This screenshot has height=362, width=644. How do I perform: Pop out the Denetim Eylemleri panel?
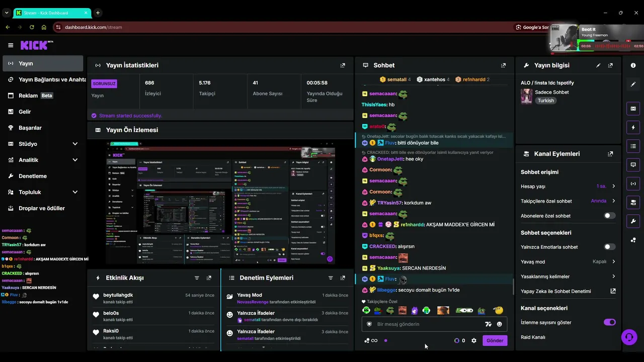click(343, 278)
